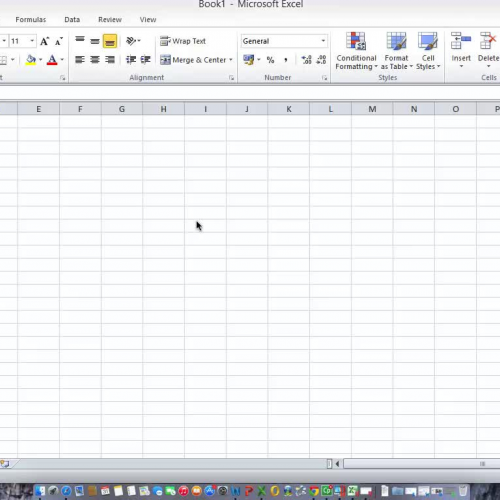Open Outlook yellow O icon in dock

pos(275,491)
